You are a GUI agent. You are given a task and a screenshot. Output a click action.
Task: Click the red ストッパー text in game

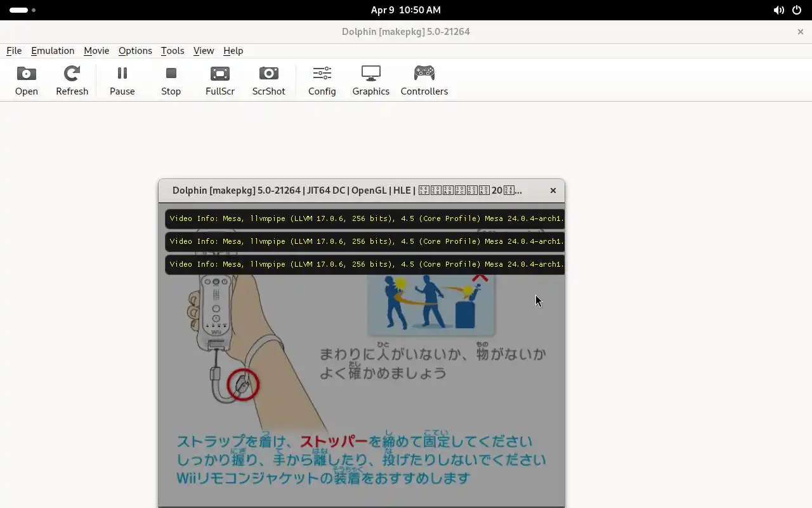coord(333,441)
